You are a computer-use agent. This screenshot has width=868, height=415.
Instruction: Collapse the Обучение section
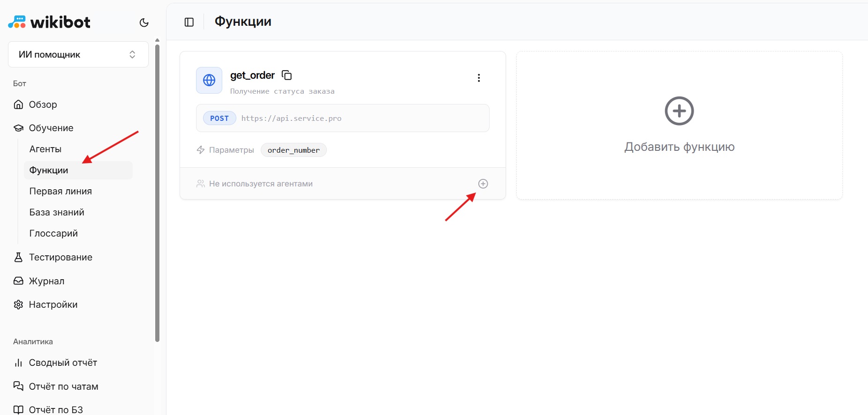[x=51, y=128]
